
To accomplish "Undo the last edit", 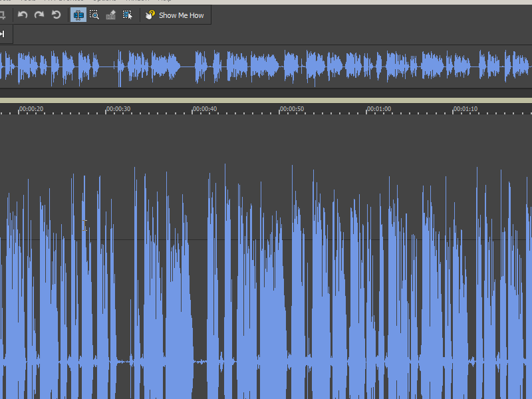I will [x=23, y=15].
